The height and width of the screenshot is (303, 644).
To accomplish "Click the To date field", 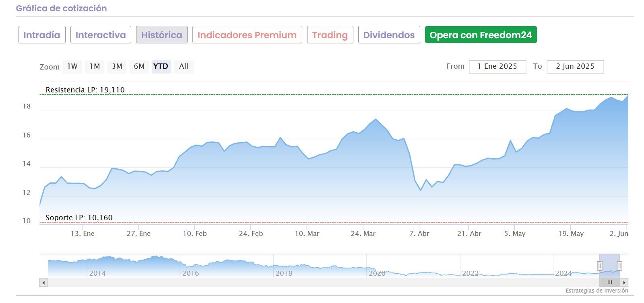I will click(575, 67).
